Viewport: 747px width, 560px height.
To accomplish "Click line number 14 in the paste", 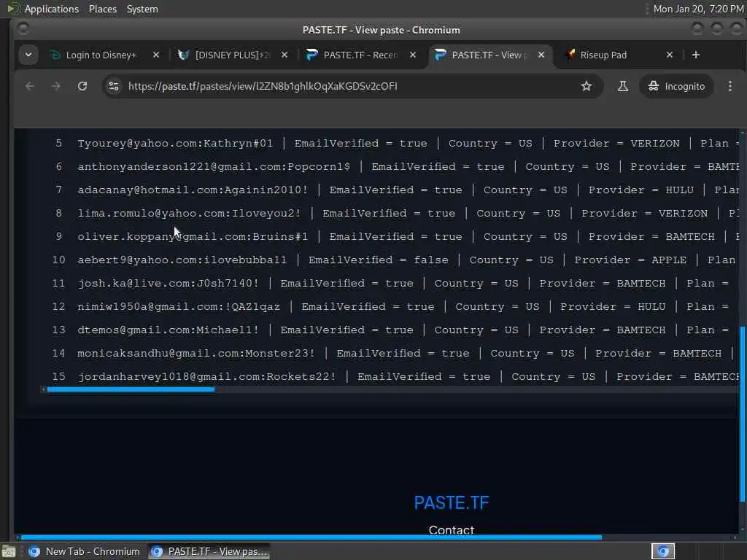I will (58, 354).
